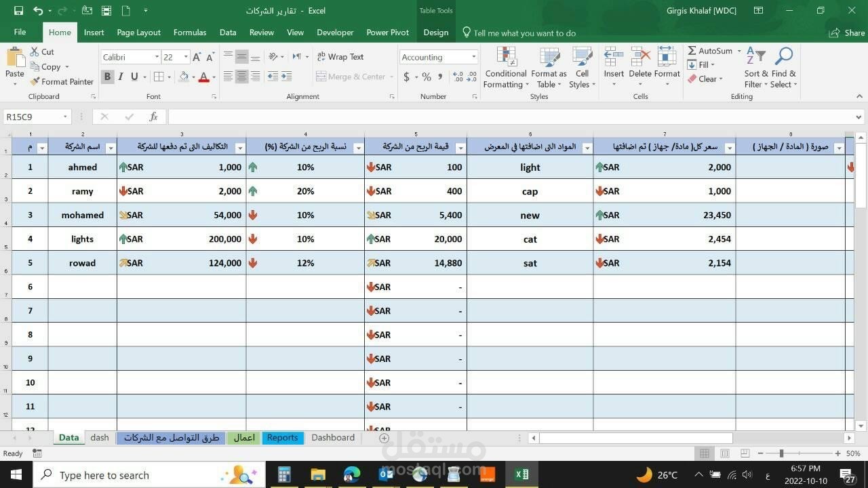Open filter dropdown for صورة ( المادة / الجهاز ) column
868x488 pixels.
(x=839, y=148)
